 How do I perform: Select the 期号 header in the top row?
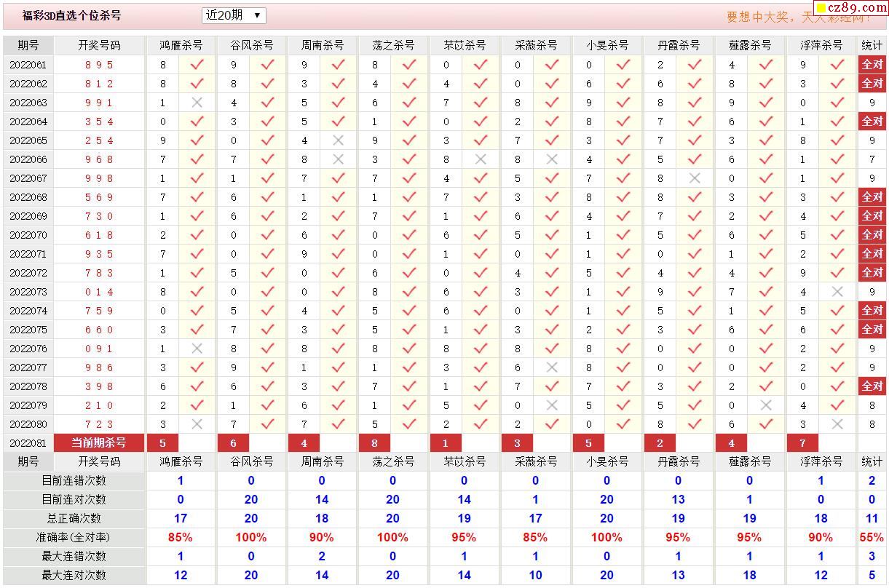(x=28, y=45)
